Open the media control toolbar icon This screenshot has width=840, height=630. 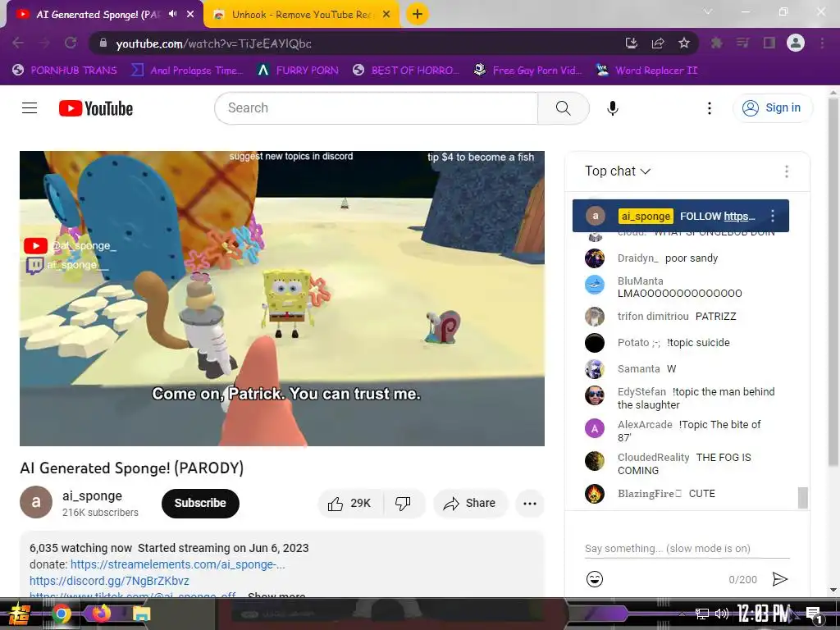tap(742, 43)
